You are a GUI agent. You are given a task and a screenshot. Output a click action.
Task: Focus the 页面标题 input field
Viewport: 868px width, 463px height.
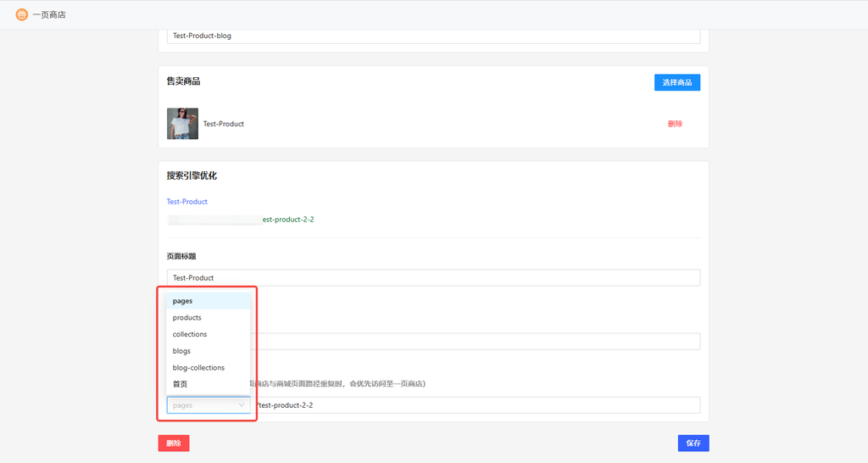point(433,277)
